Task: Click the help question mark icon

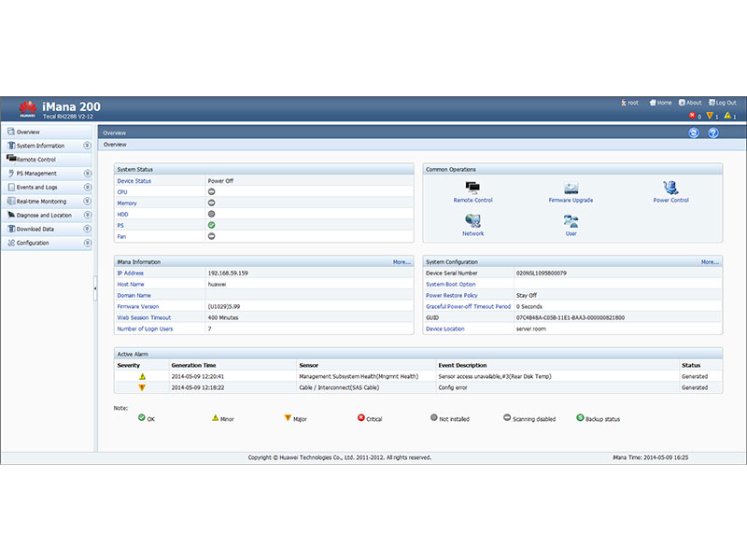Action: point(712,133)
